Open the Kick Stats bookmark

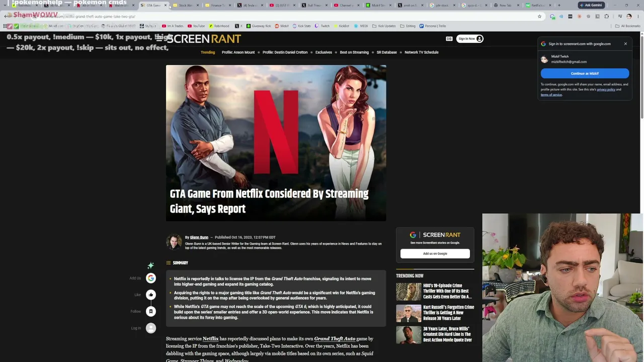pyautogui.click(x=302, y=26)
